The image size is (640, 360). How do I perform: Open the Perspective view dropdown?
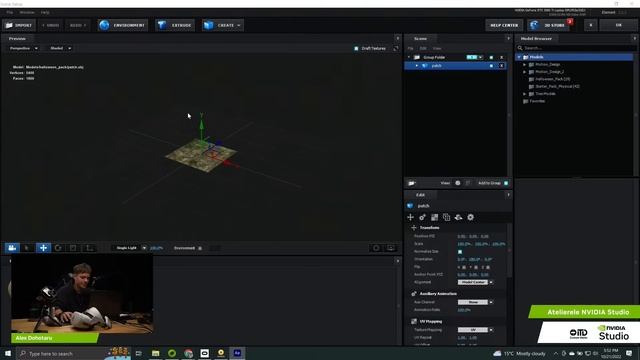[x=24, y=48]
